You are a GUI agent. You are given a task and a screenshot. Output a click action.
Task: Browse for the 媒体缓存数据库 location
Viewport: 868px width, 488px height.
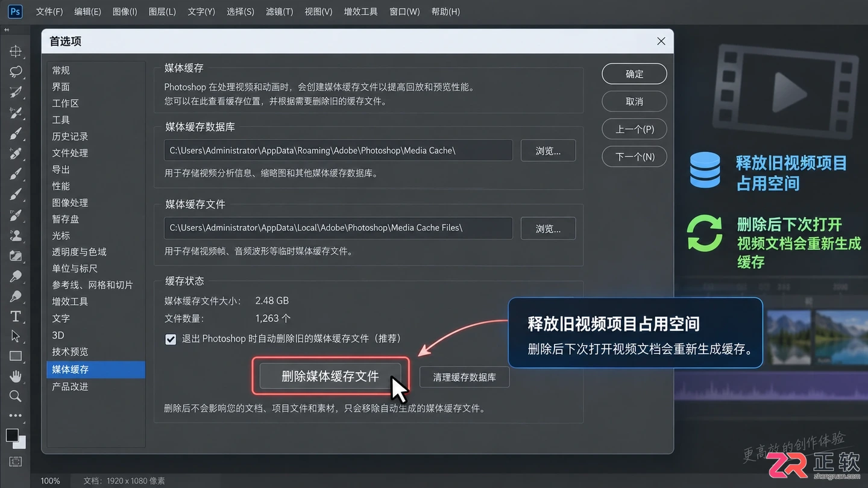548,151
